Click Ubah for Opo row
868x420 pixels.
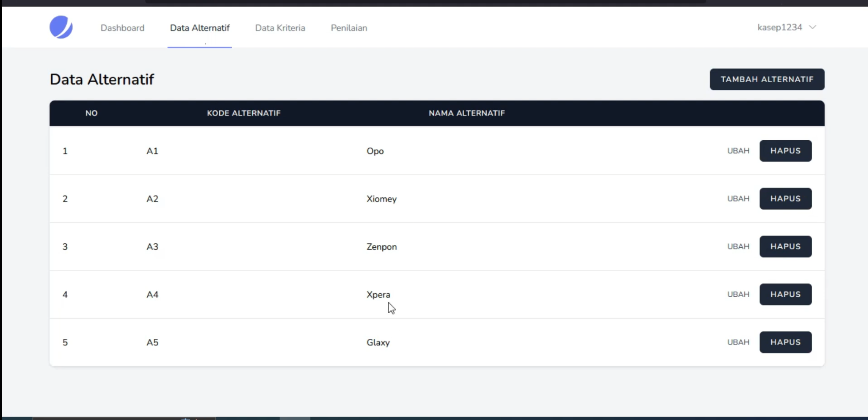pyautogui.click(x=738, y=151)
